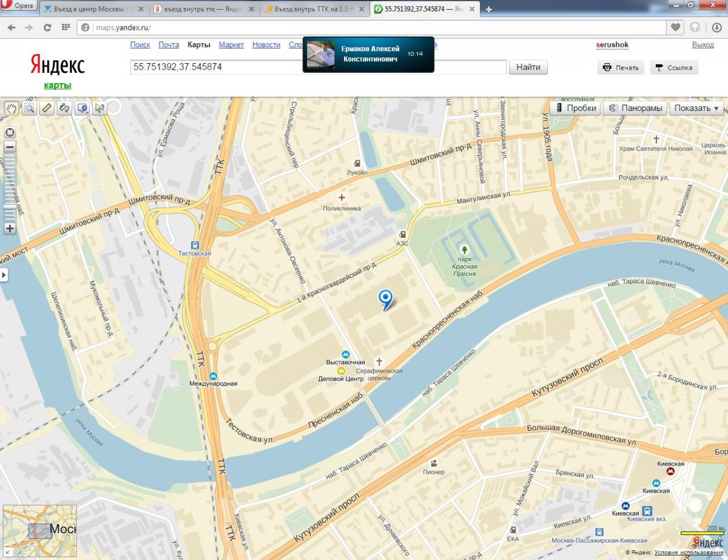Open the Opera main menu
Screen dimensions: 728x560
[x=18, y=5]
